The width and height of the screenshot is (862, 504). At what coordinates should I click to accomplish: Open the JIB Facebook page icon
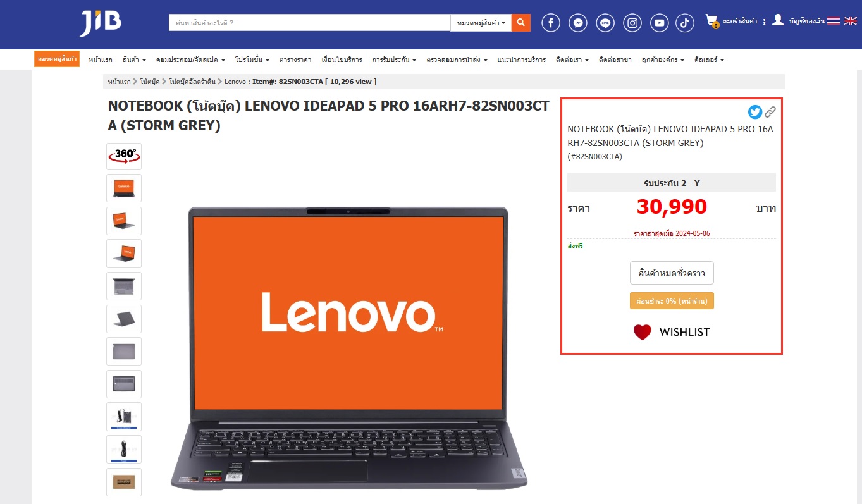[551, 23]
